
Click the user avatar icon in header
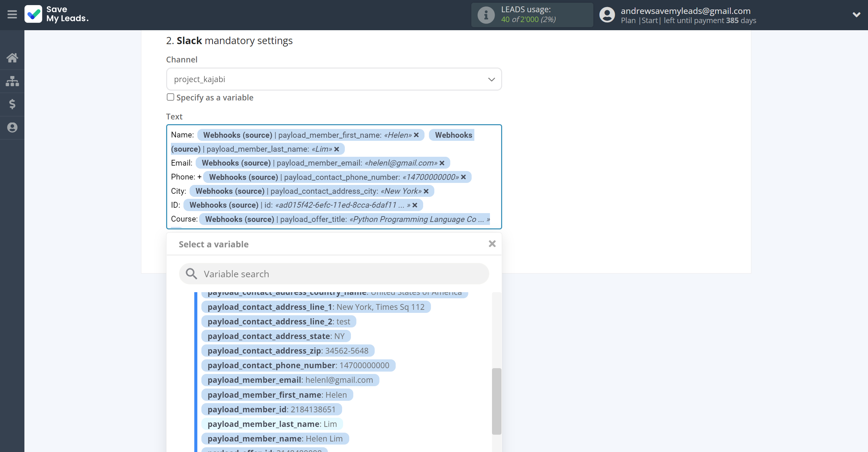tap(607, 15)
